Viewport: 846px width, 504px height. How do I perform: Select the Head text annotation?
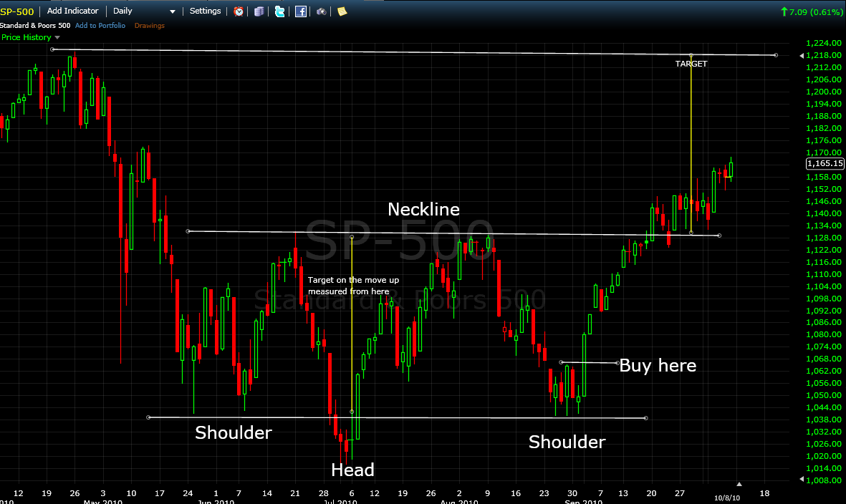pyautogui.click(x=352, y=470)
